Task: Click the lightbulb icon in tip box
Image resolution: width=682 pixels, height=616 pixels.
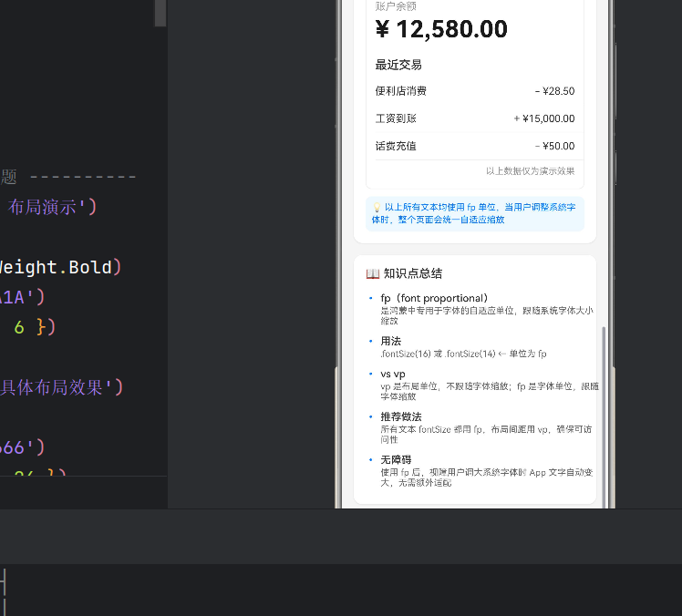Action: point(377,208)
